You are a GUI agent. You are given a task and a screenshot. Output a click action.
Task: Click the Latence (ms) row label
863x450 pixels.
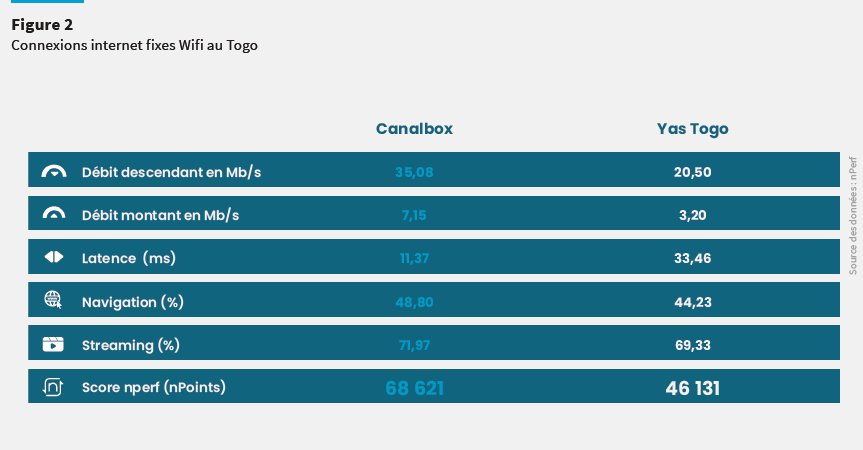129,258
